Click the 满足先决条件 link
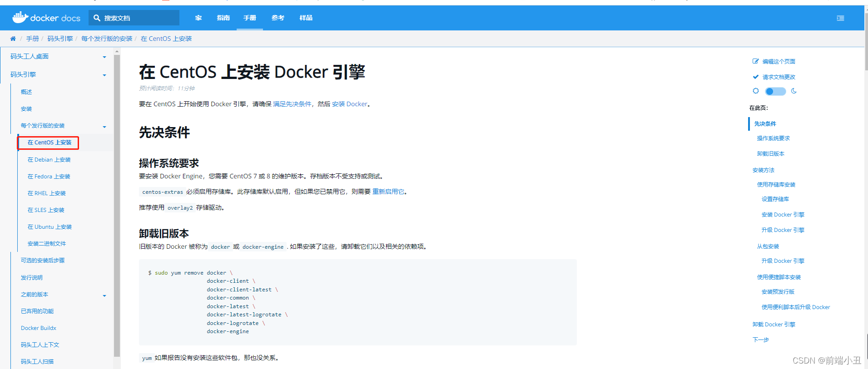This screenshot has width=868, height=369. coord(292,104)
